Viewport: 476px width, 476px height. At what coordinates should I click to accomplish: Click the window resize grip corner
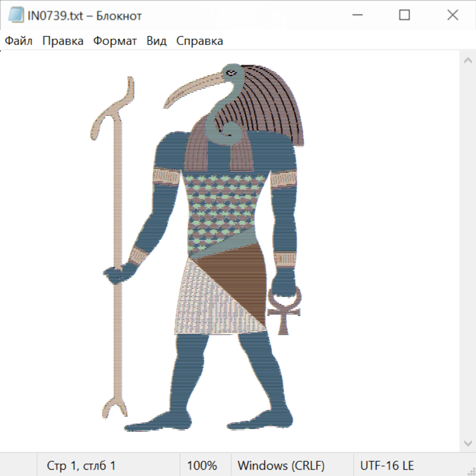[471, 471]
